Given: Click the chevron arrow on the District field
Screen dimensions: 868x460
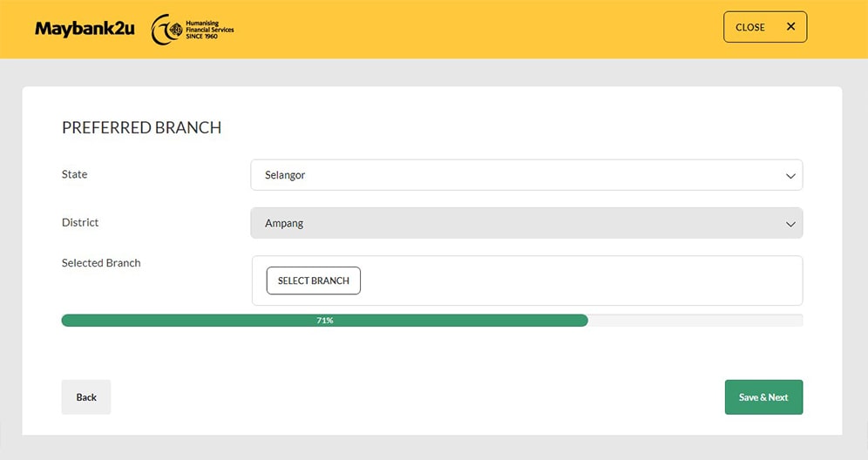Looking at the screenshot, I should [x=790, y=224].
